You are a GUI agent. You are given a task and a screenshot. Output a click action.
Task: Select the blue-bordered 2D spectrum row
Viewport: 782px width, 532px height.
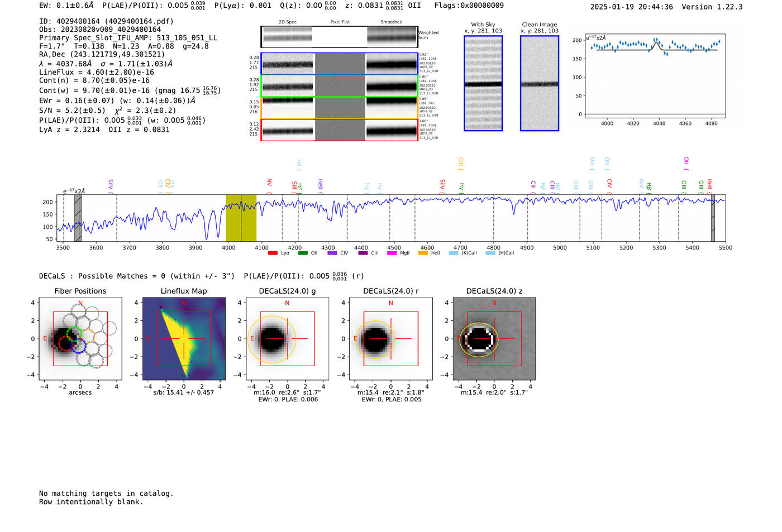(339, 64)
